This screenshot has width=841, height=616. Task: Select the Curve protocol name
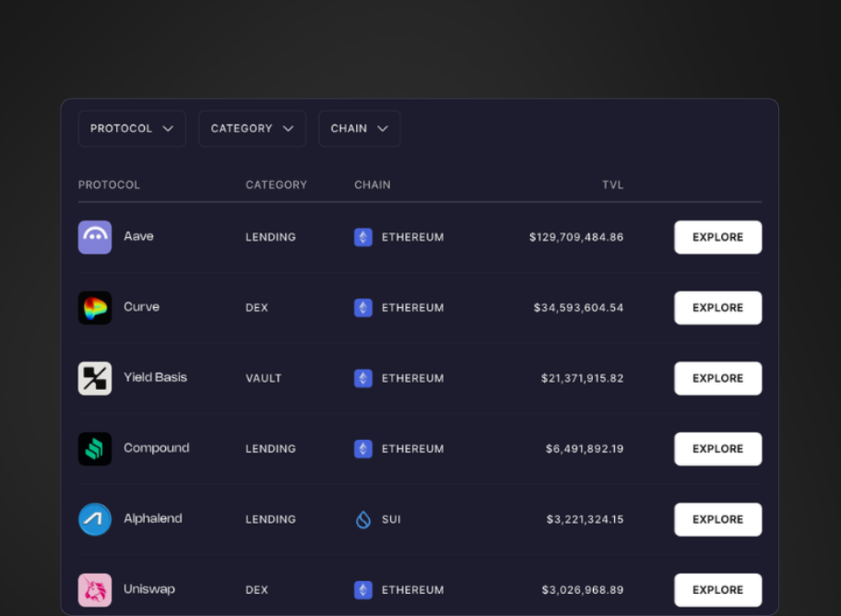142,307
